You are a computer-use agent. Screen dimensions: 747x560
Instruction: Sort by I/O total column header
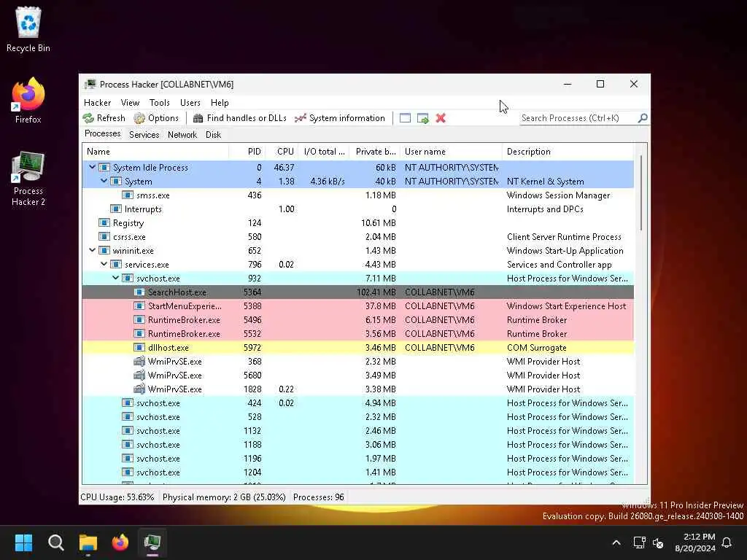tap(324, 152)
